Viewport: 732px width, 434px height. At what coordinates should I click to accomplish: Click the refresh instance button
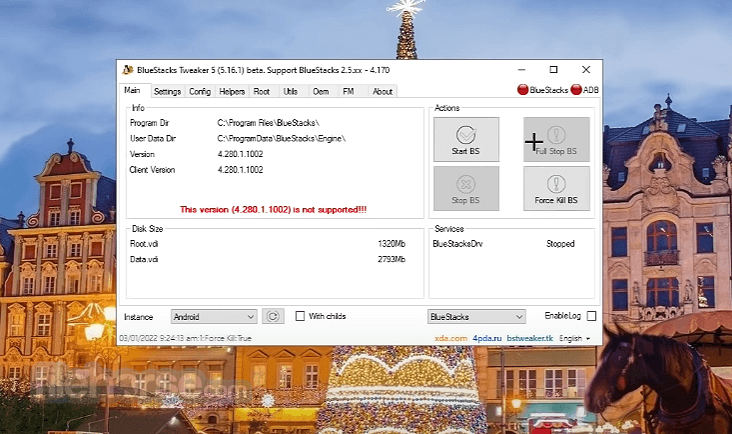273,316
